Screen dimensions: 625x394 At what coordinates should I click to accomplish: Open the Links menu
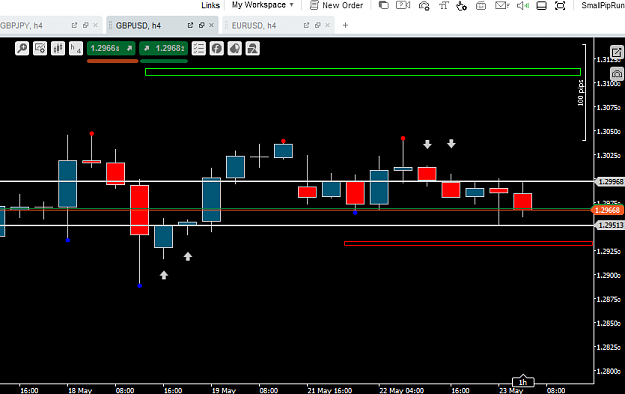pyautogui.click(x=210, y=5)
